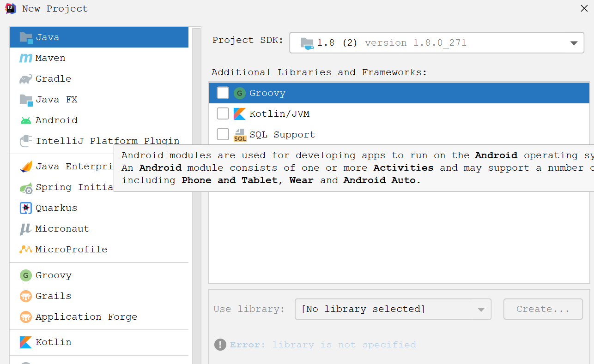The height and width of the screenshot is (364, 594).
Task: Click the Application Forge icon
Action: tap(26, 317)
